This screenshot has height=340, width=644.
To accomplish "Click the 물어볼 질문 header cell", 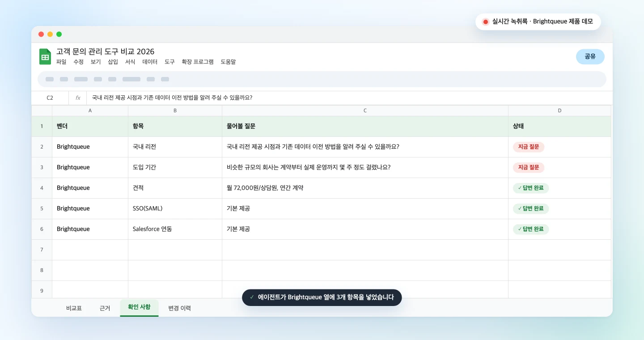I will [365, 126].
